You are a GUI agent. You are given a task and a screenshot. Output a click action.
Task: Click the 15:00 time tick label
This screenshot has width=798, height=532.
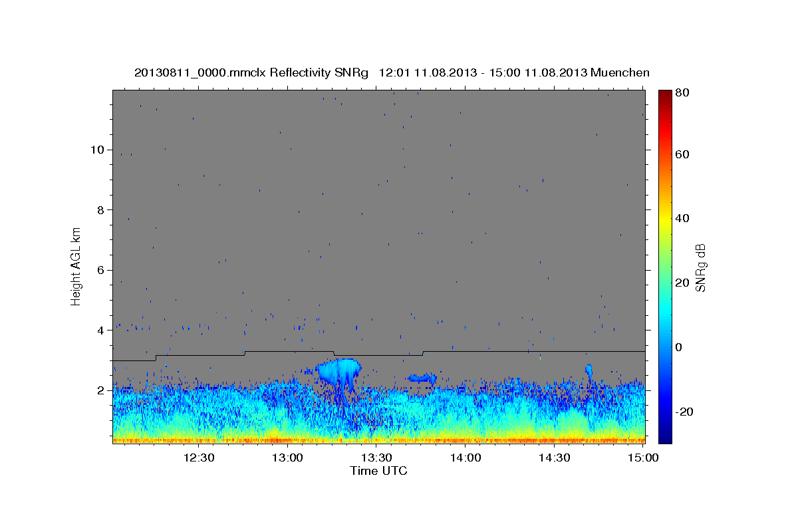[x=642, y=458]
